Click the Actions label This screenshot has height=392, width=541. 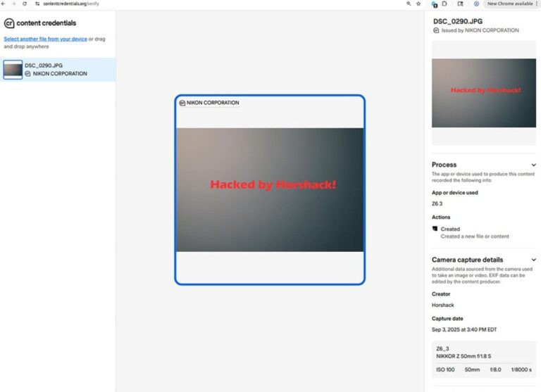[441, 217]
